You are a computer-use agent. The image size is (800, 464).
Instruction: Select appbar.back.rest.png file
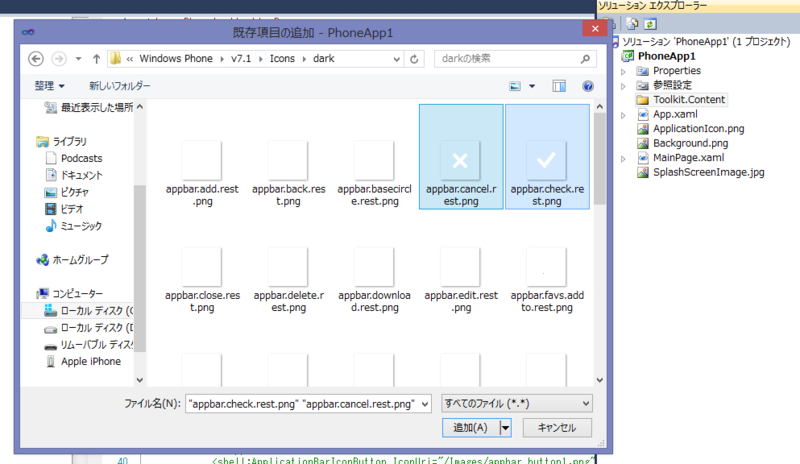pyautogui.click(x=288, y=174)
